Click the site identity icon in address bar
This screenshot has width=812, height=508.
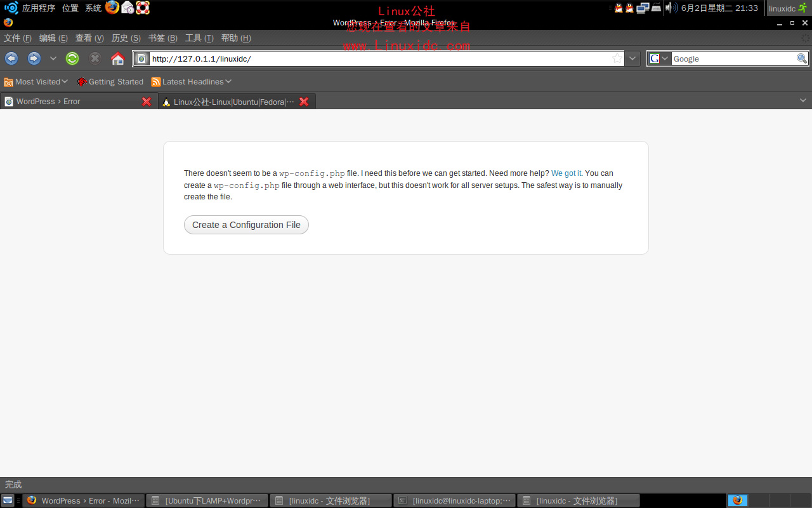pyautogui.click(x=141, y=58)
